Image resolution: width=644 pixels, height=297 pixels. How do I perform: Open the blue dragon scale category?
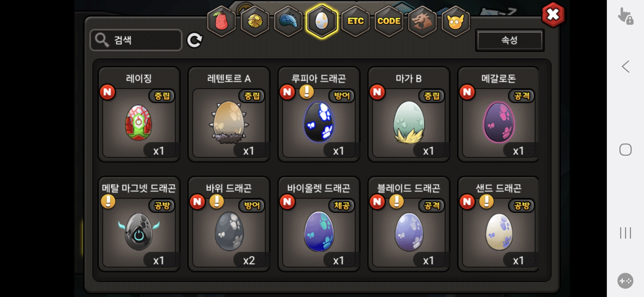pyautogui.click(x=288, y=21)
